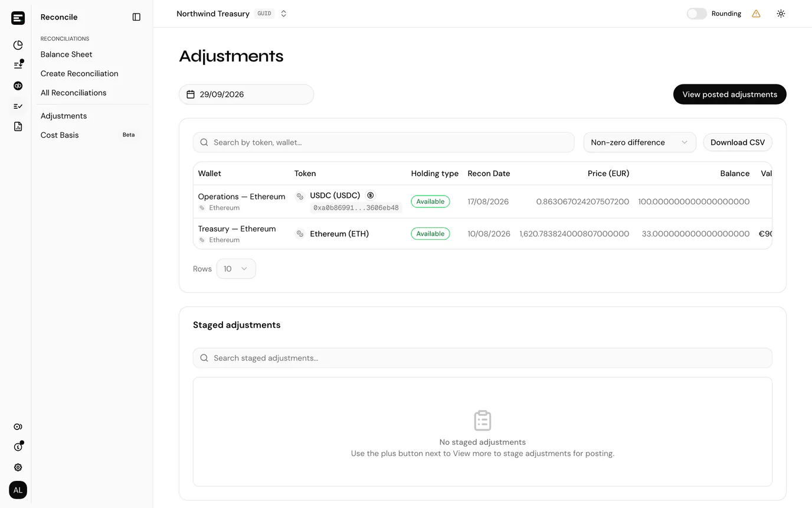The image size is (812, 508).
Task: Click the warning triangle icon in the header
Action: coord(756,14)
